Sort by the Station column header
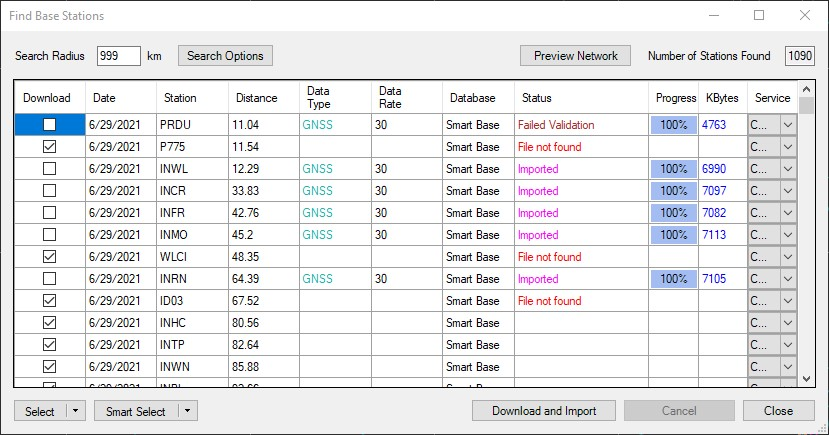 click(x=180, y=98)
